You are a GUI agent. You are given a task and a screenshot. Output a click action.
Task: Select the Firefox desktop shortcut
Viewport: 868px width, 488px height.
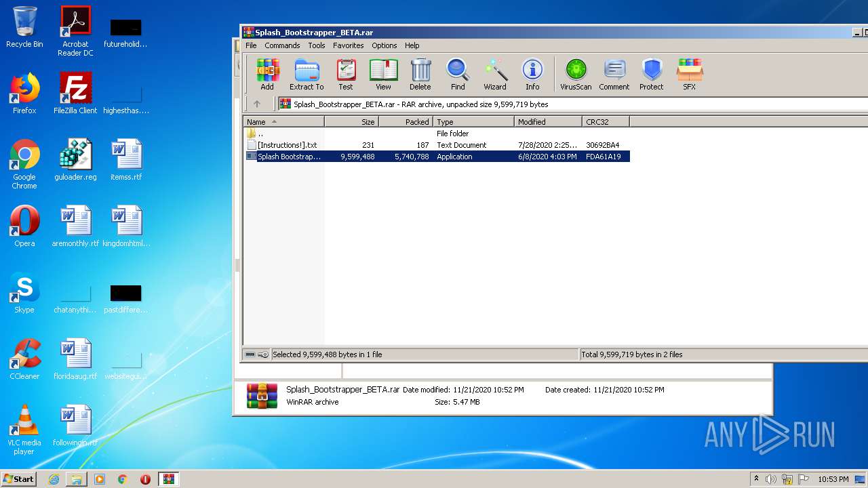click(x=24, y=94)
